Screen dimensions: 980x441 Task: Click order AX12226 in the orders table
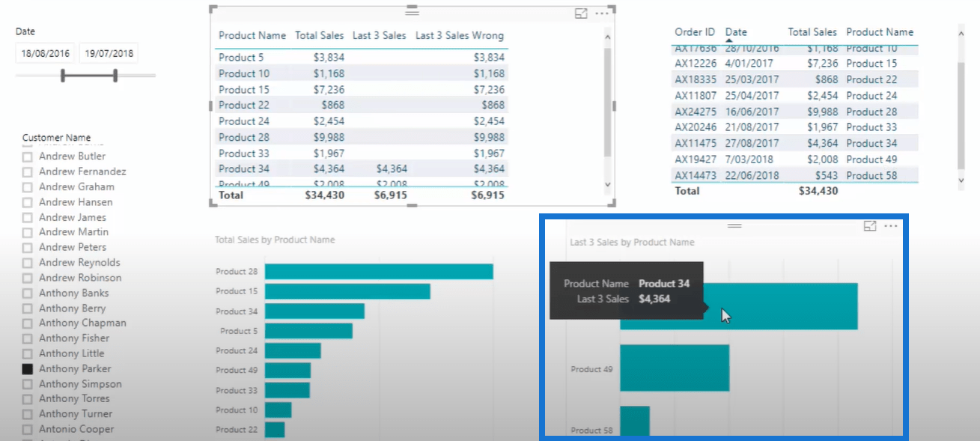click(x=696, y=64)
